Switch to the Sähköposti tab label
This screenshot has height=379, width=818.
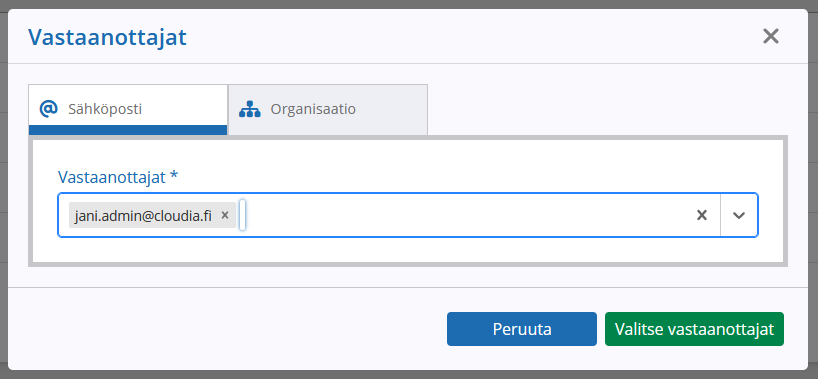(x=105, y=110)
